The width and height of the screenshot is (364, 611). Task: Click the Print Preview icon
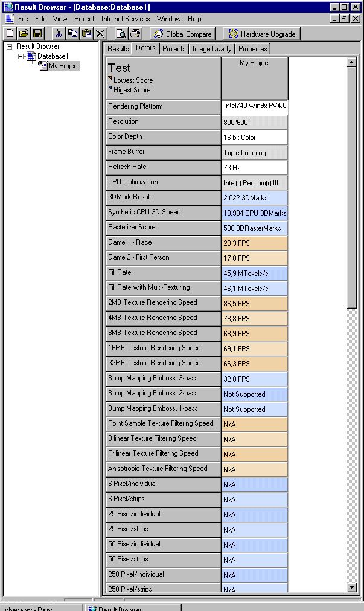(121, 34)
